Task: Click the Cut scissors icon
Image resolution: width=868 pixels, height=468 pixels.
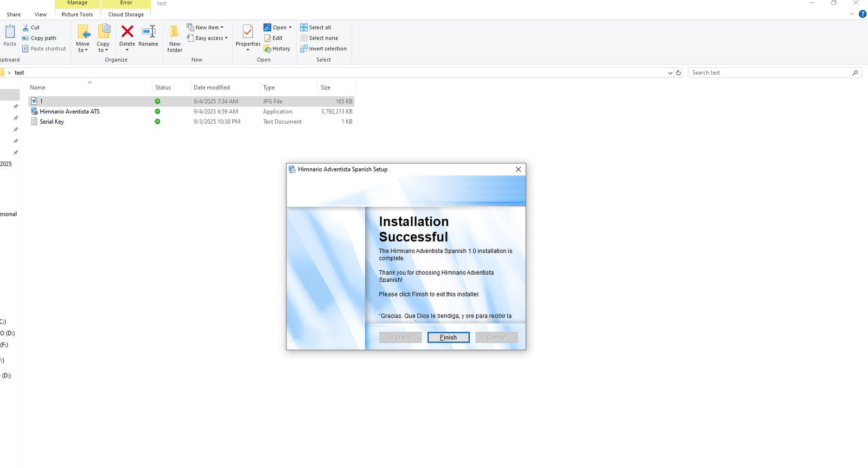Action: point(25,27)
